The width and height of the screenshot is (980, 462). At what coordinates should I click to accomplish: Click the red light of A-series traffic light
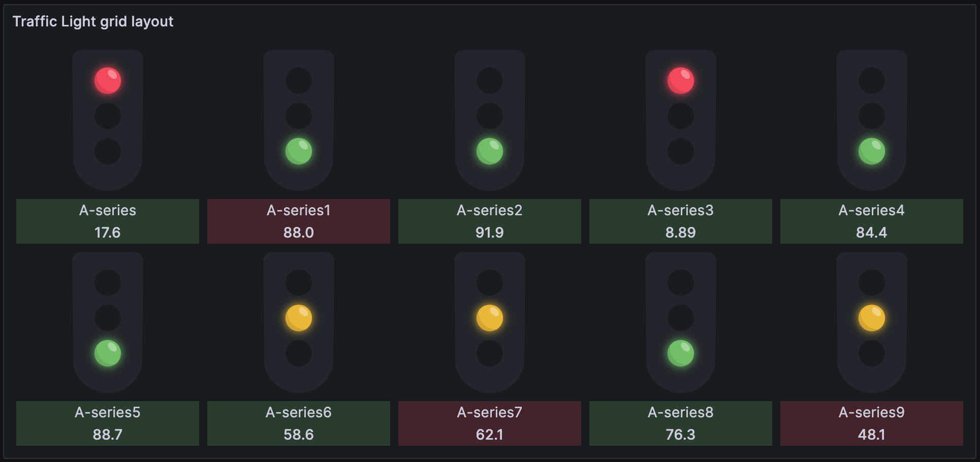click(108, 81)
